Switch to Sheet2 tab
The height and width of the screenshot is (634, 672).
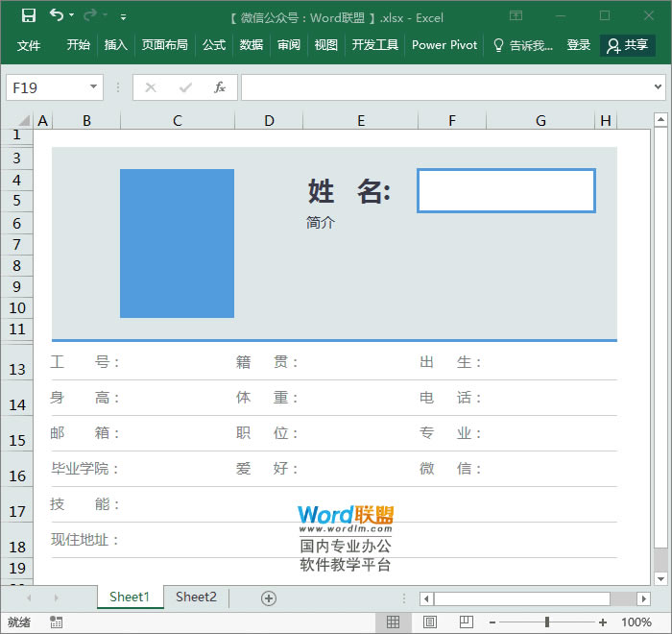point(196,597)
